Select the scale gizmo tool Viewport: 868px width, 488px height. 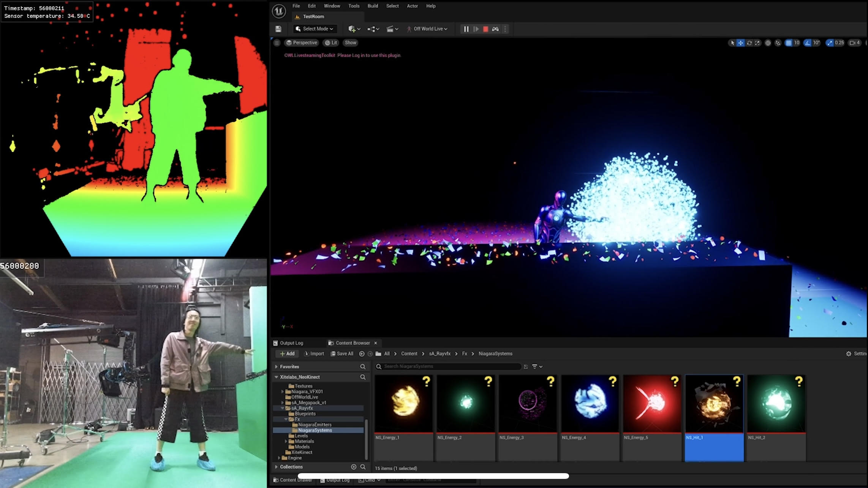click(x=757, y=43)
